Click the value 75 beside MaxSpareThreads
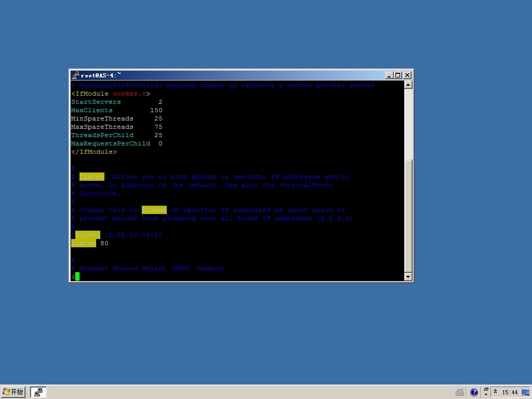This screenshot has width=532, height=399. [158, 127]
